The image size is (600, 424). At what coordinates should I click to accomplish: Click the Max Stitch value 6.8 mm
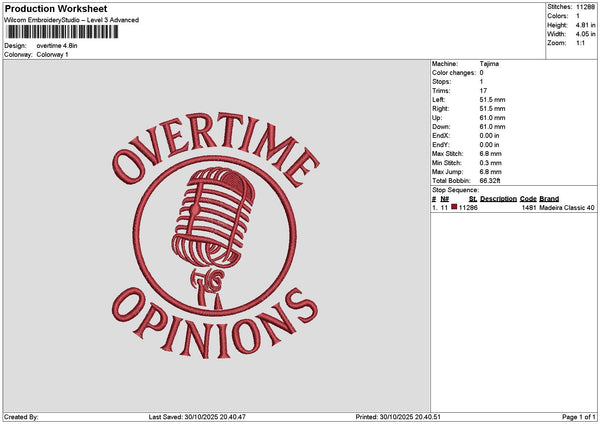pyautogui.click(x=490, y=154)
